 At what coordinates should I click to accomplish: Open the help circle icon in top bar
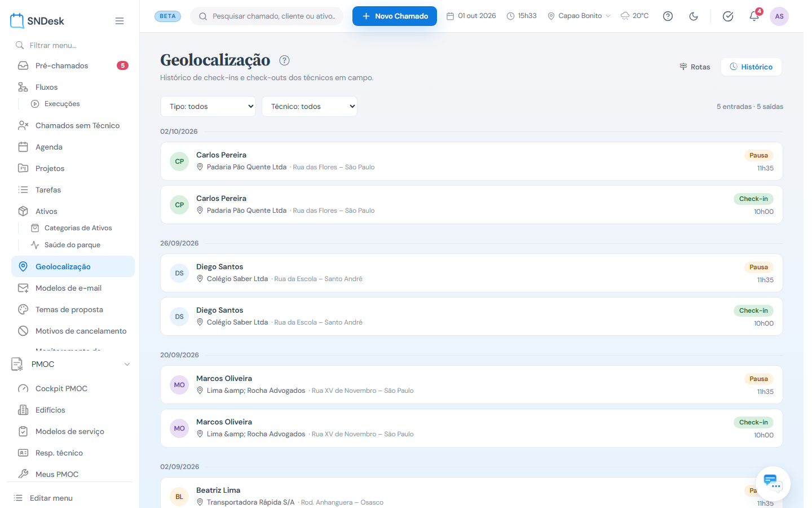[x=668, y=16]
